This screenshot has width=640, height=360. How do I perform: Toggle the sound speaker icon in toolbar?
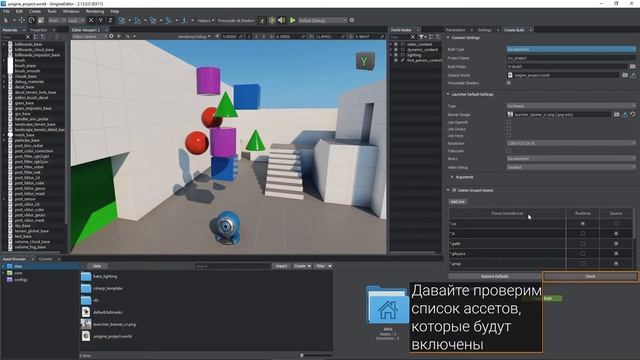click(x=282, y=20)
